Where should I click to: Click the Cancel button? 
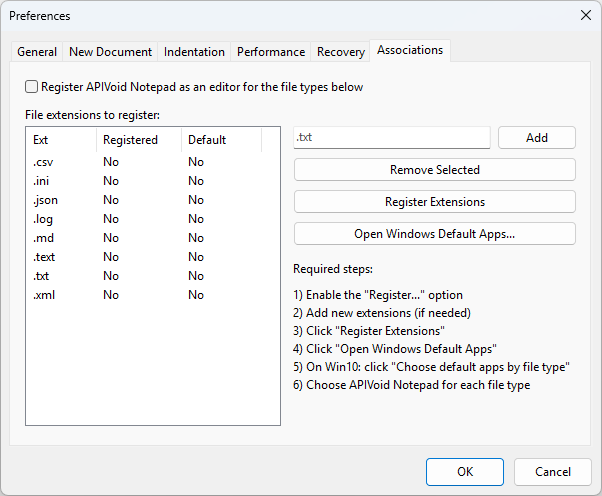click(x=553, y=472)
